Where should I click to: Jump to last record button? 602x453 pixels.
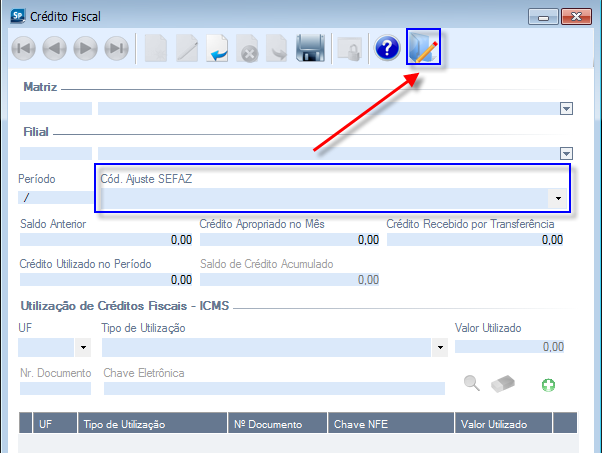(117, 48)
